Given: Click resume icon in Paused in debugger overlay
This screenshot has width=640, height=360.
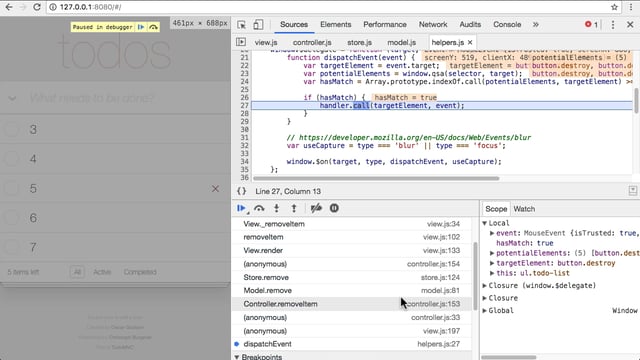Looking at the screenshot, I should click(x=141, y=27).
